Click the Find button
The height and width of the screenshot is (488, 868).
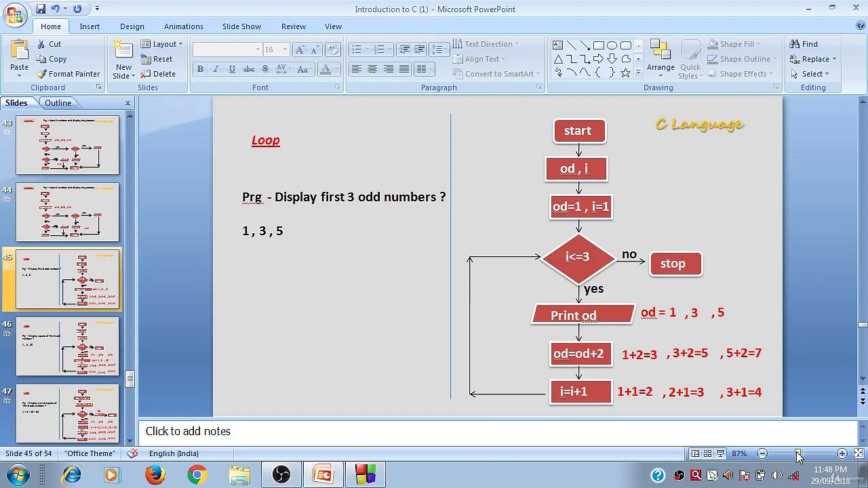click(804, 44)
